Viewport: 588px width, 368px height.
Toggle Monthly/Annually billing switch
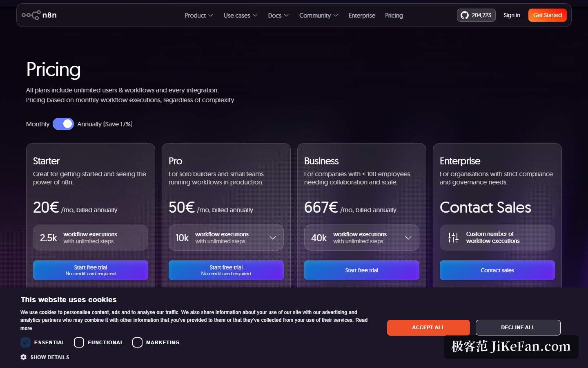click(63, 124)
